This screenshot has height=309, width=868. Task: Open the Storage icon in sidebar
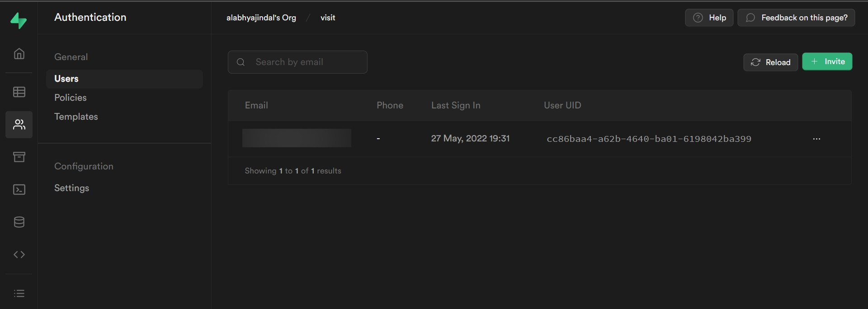pyautogui.click(x=19, y=157)
